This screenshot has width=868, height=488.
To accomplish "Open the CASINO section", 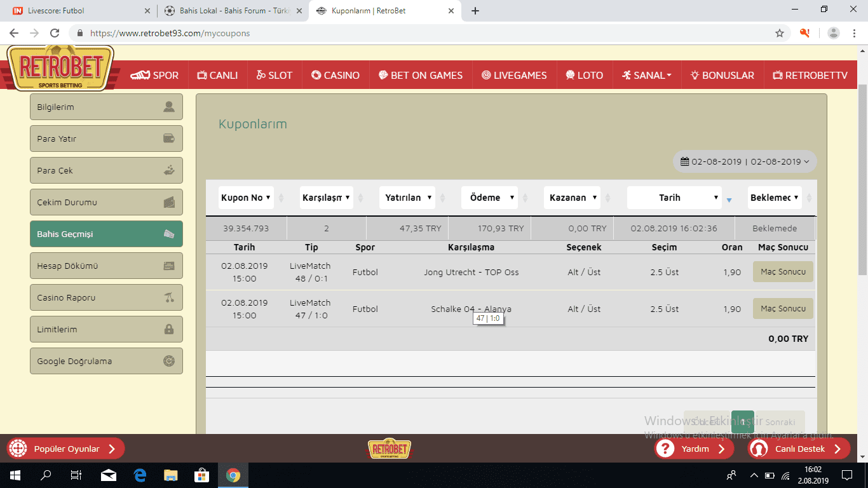I will [x=336, y=75].
